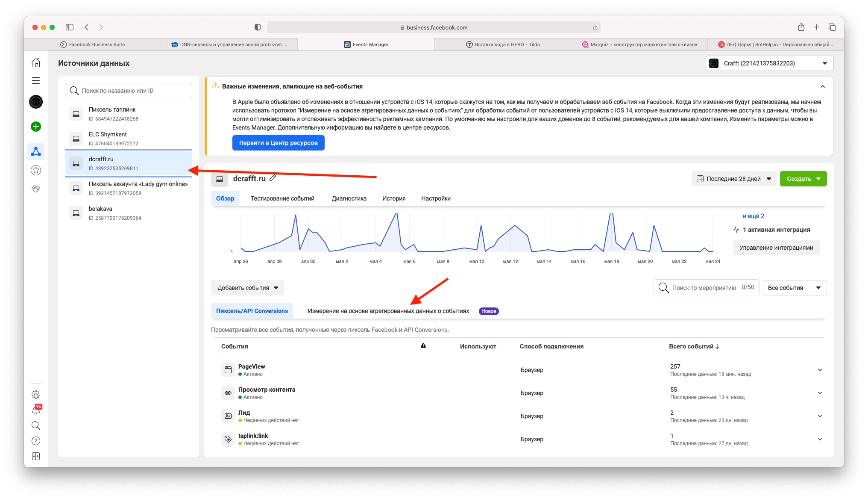The width and height of the screenshot is (868, 499).
Task: Switch to Настройки tab
Action: 436,198
